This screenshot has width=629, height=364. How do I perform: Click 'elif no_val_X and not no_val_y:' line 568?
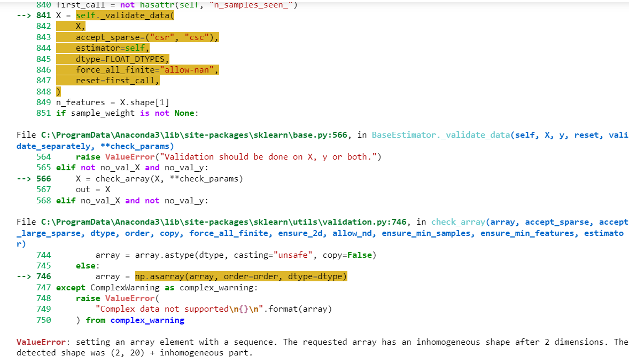pos(132,201)
